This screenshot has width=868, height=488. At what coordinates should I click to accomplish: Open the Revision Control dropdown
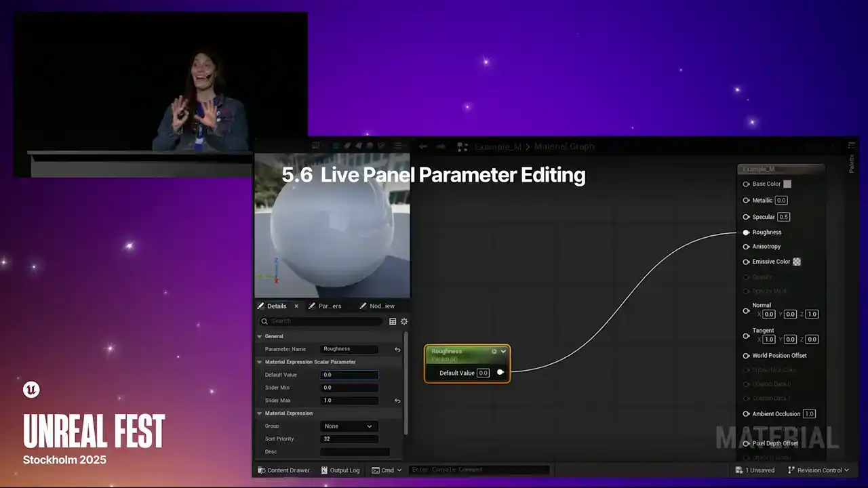tap(818, 470)
